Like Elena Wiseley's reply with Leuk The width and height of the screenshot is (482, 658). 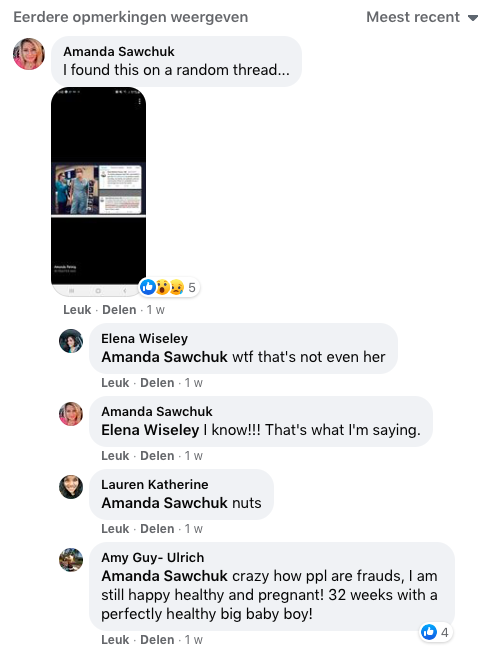[x=115, y=383]
